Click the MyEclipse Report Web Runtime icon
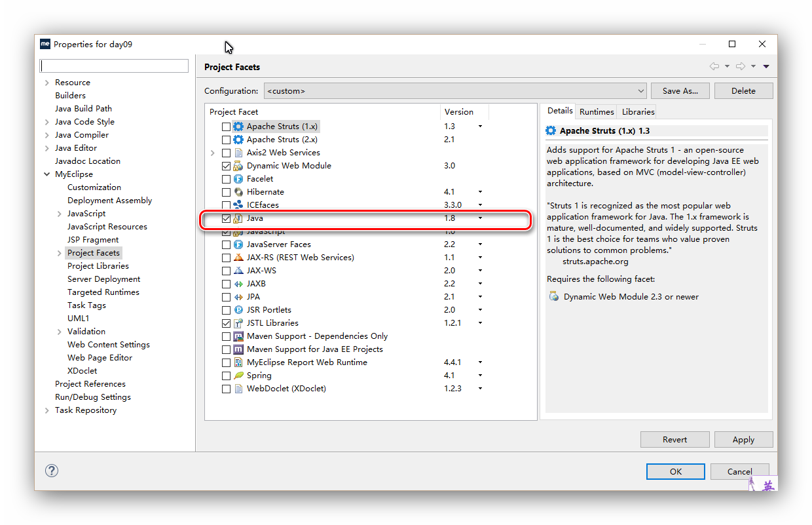The image size is (812, 525). [x=238, y=362]
